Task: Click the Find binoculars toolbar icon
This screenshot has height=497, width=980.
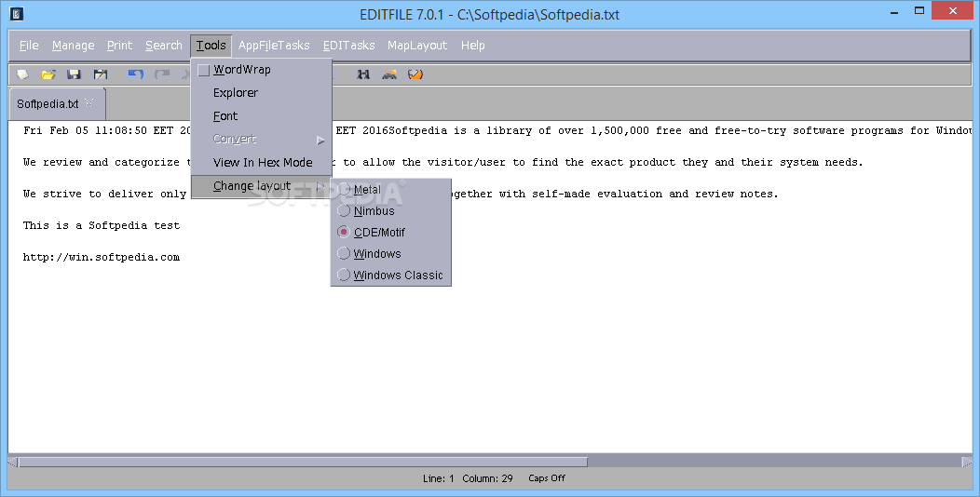Action: click(363, 74)
